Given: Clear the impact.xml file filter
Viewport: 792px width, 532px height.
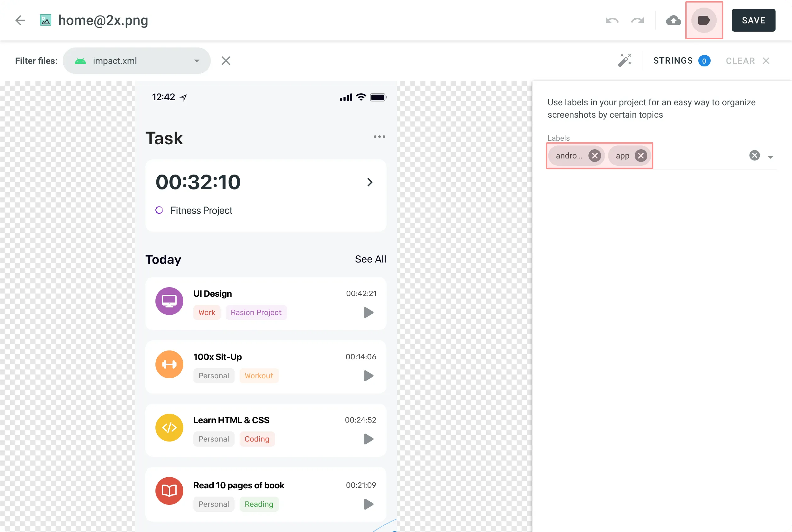Looking at the screenshot, I should pyautogui.click(x=226, y=60).
